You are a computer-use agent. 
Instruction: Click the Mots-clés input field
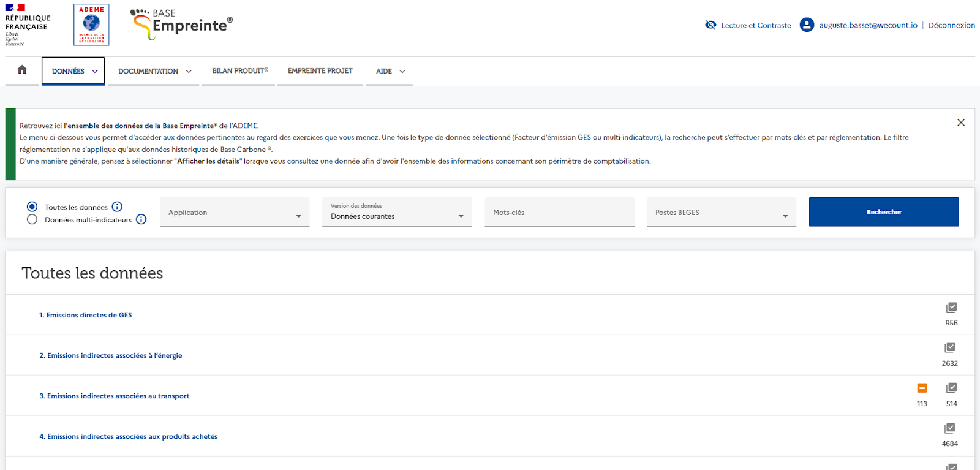click(559, 212)
